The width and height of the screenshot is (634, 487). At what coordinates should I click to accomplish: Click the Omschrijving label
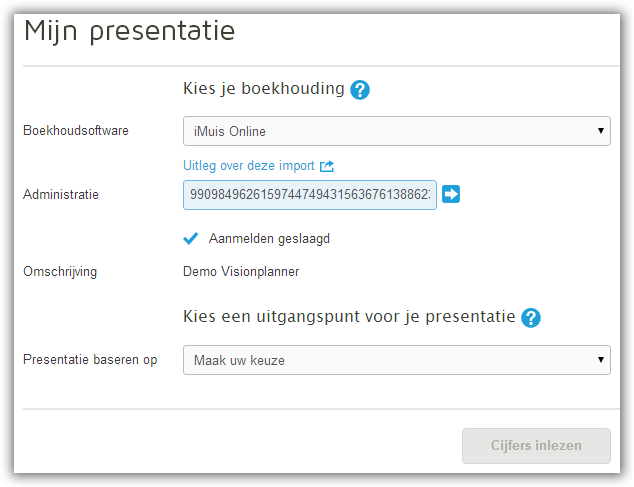(x=60, y=272)
